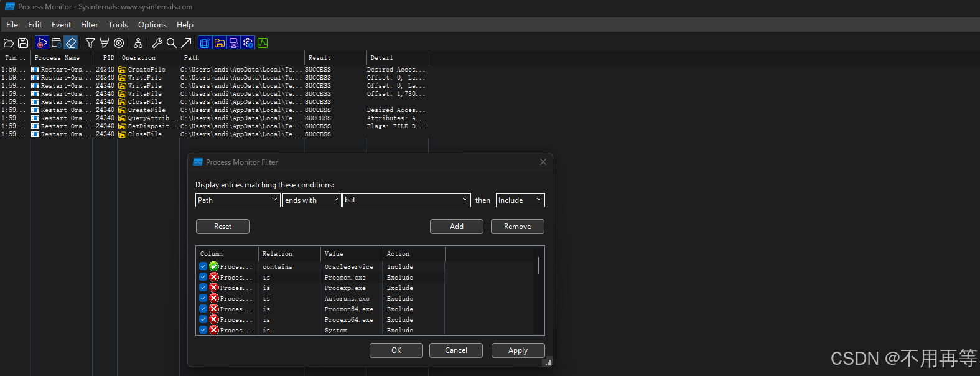Toggle Show File System Activity icon
Image resolution: width=980 pixels, height=376 pixels.
point(220,43)
